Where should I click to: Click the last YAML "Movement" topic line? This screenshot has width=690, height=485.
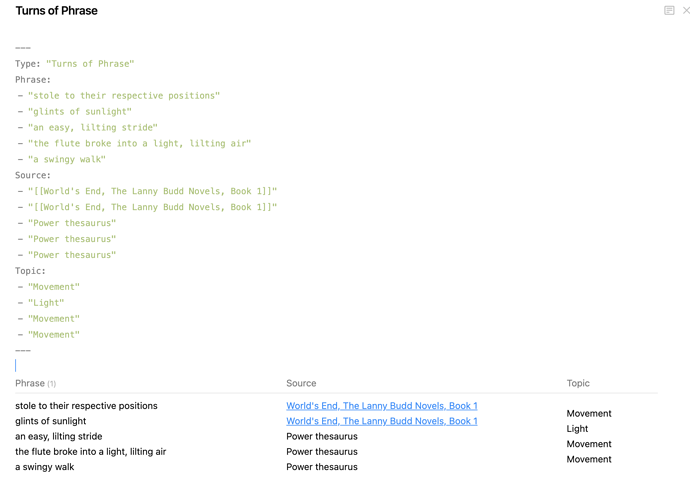click(x=49, y=334)
